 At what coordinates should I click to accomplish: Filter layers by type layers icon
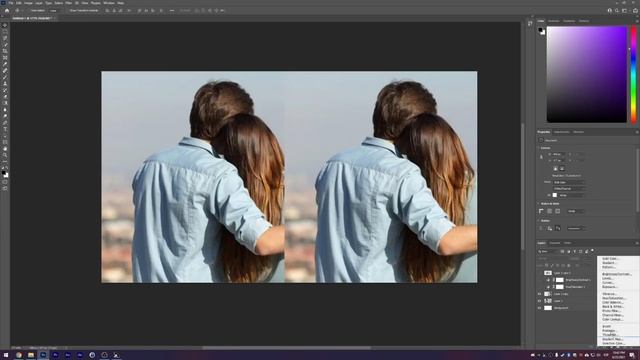[575, 251]
